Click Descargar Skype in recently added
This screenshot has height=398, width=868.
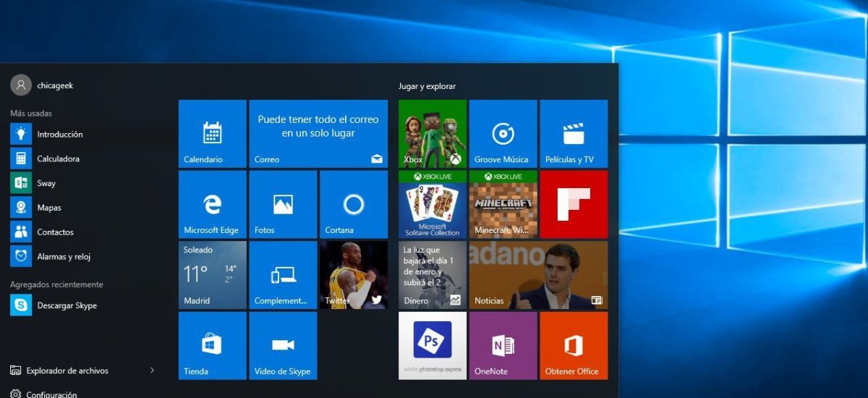tap(83, 305)
